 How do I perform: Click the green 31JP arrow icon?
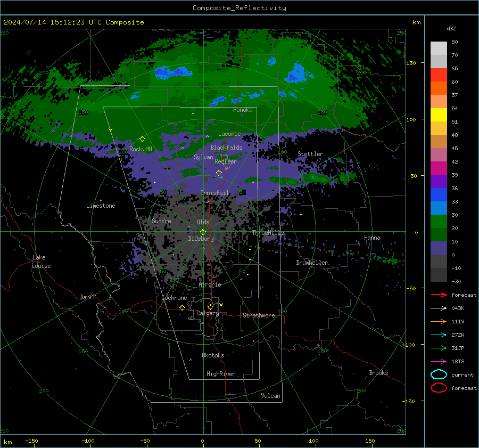coord(439,348)
